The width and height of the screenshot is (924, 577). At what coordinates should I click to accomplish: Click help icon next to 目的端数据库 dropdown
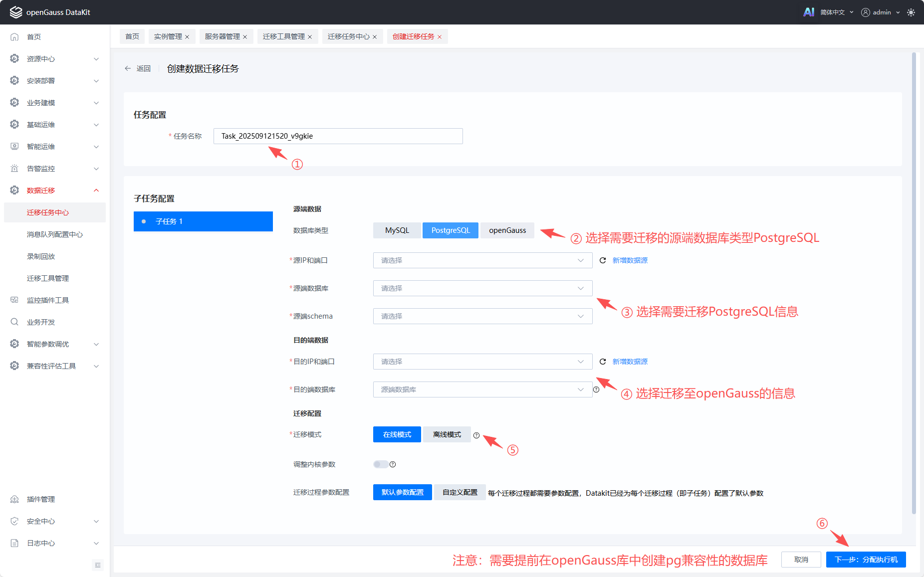click(596, 389)
